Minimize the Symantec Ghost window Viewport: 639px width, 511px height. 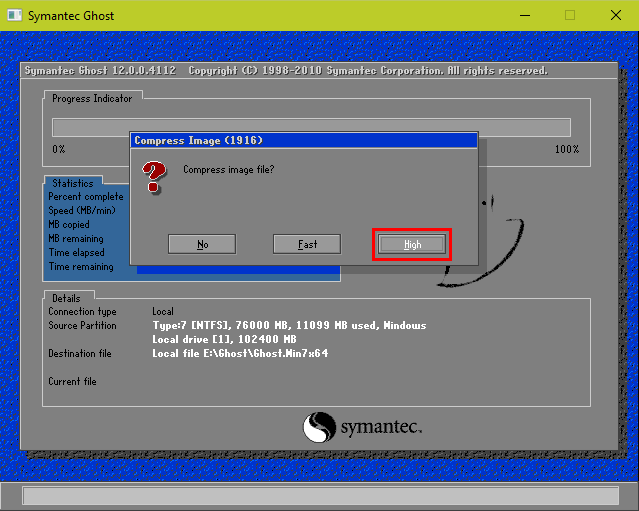(525, 15)
